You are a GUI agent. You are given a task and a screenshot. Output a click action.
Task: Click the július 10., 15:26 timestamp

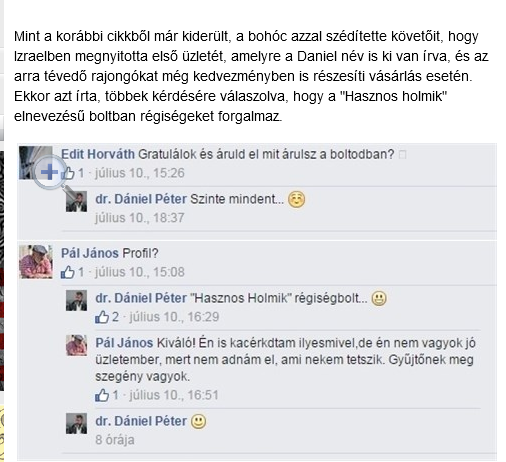(x=140, y=173)
